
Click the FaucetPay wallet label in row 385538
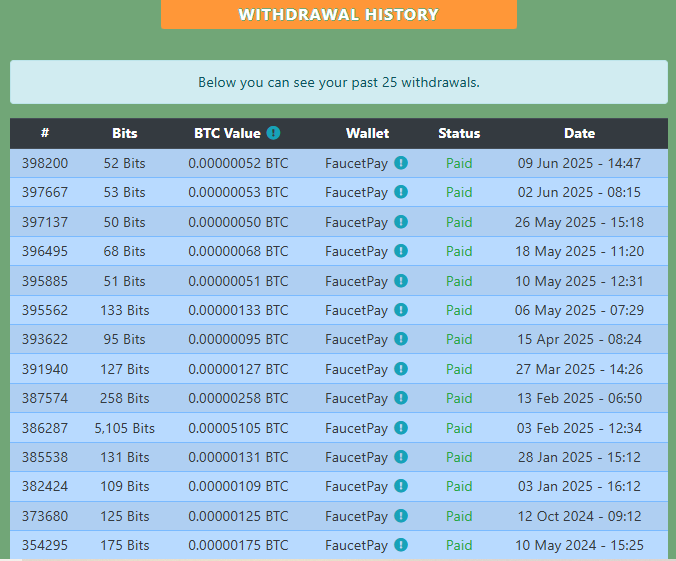357,458
